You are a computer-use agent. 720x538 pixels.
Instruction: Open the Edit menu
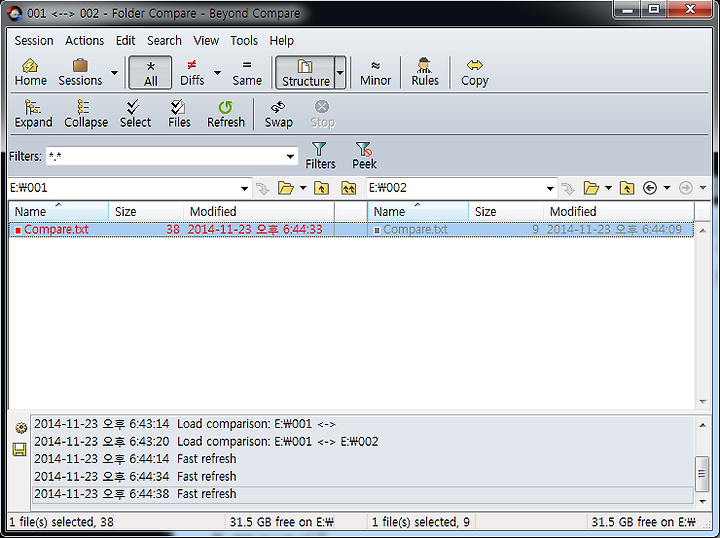point(125,41)
